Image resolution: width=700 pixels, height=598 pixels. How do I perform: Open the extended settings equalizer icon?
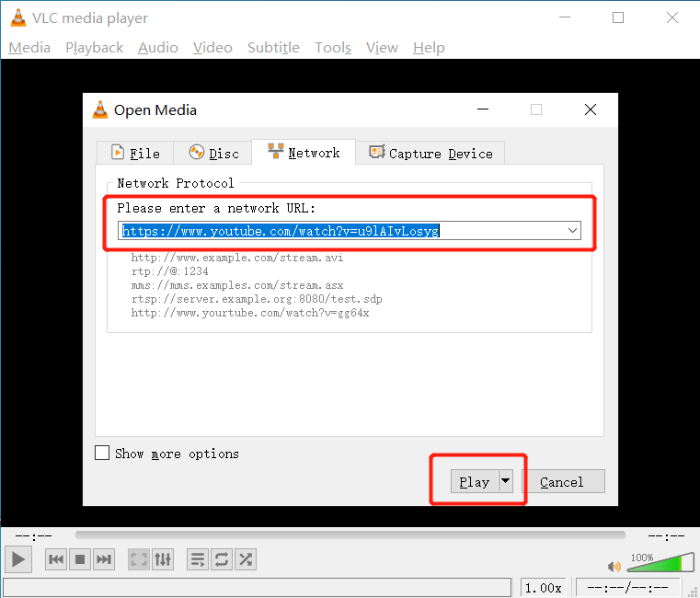(x=162, y=559)
